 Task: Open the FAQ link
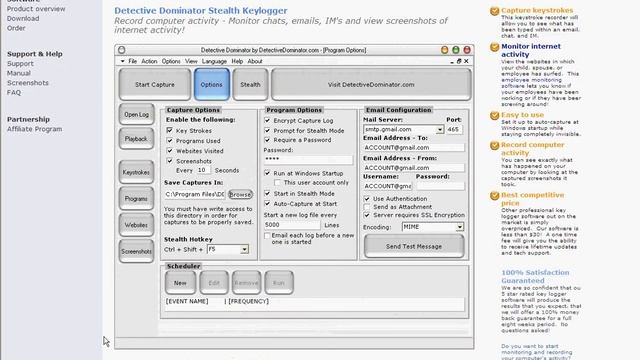coord(14,92)
